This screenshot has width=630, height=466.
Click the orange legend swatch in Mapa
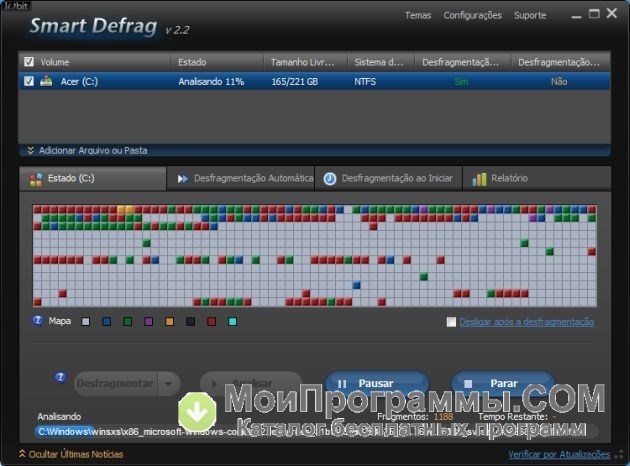170,321
